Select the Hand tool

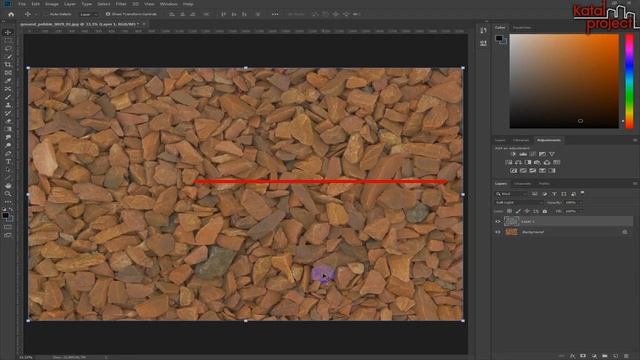point(8,186)
